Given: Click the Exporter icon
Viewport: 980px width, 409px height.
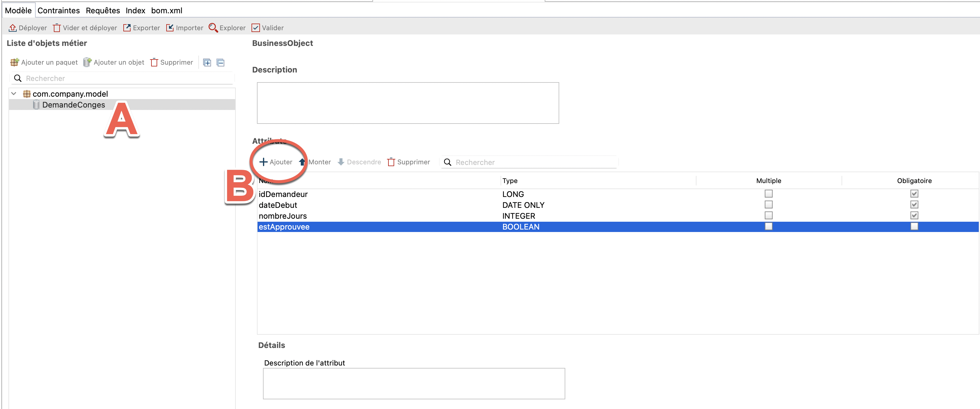Looking at the screenshot, I should 127,28.
